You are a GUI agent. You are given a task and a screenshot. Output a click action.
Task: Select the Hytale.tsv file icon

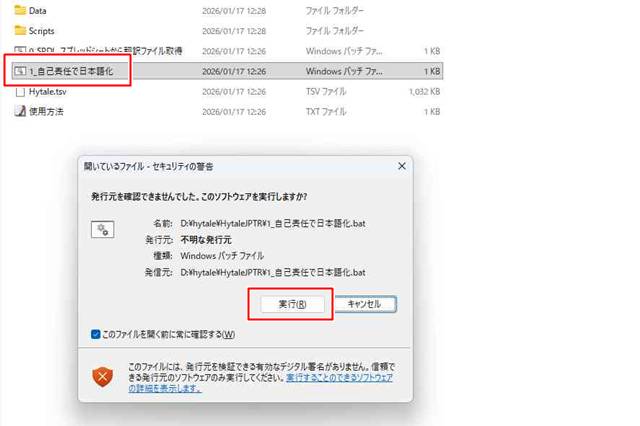tap(20, 91)
